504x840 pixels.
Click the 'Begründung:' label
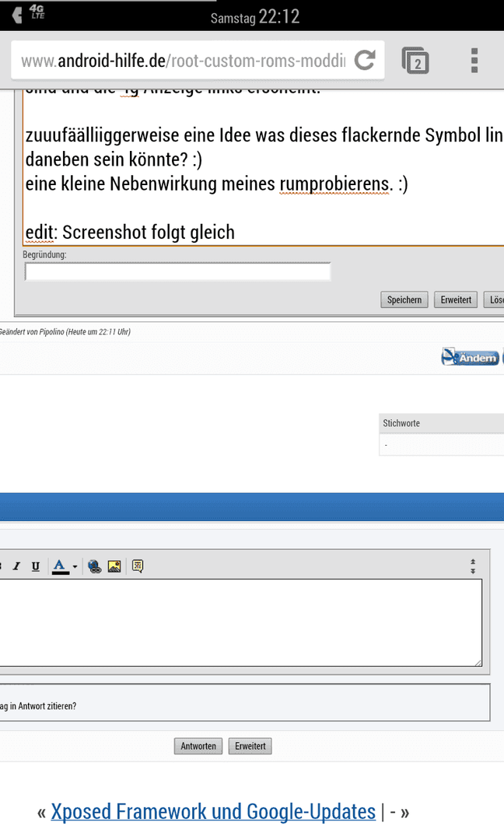coord(44,254)
